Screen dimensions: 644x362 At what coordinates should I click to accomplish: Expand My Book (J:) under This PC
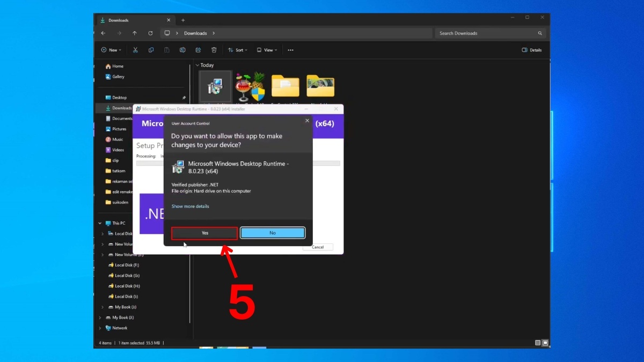(103, 307)
